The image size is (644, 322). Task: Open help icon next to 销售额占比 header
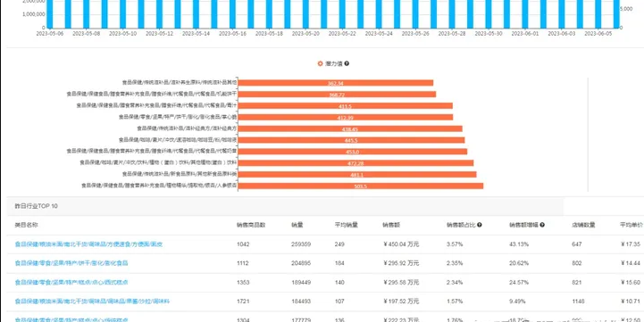coord(480,225)
